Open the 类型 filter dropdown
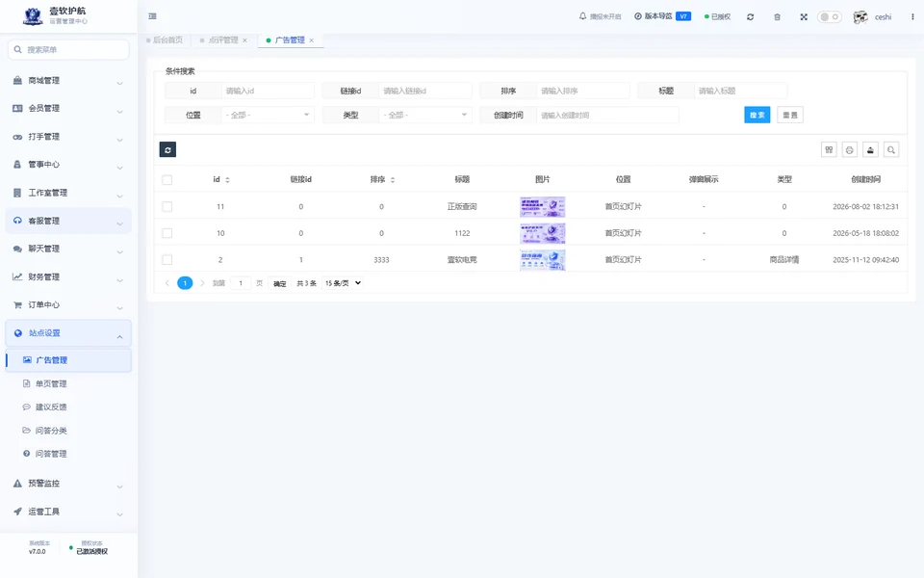 coord(425,115)
